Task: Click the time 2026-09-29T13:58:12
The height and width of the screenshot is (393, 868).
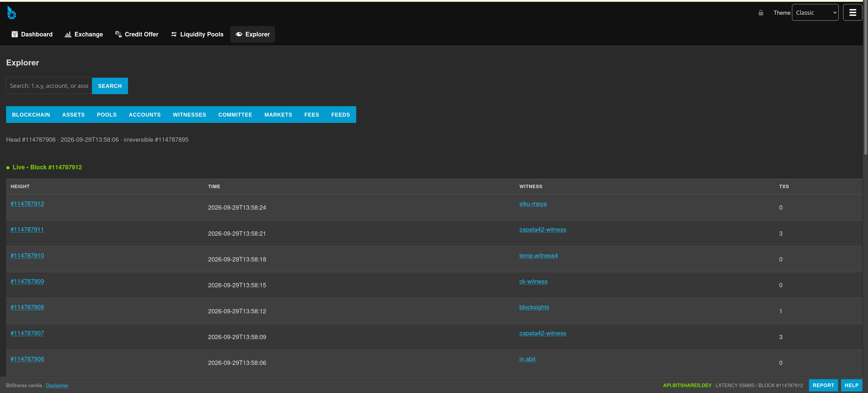Action: click(x=237, y=311)
